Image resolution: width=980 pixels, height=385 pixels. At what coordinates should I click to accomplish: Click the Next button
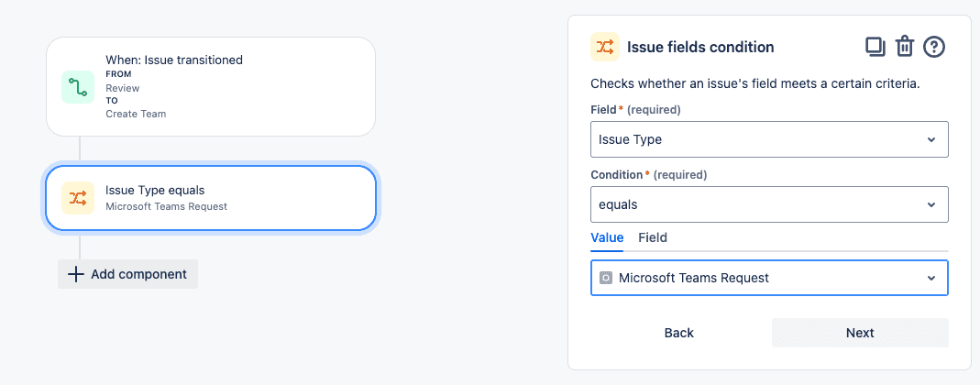[x=860, y=333]
